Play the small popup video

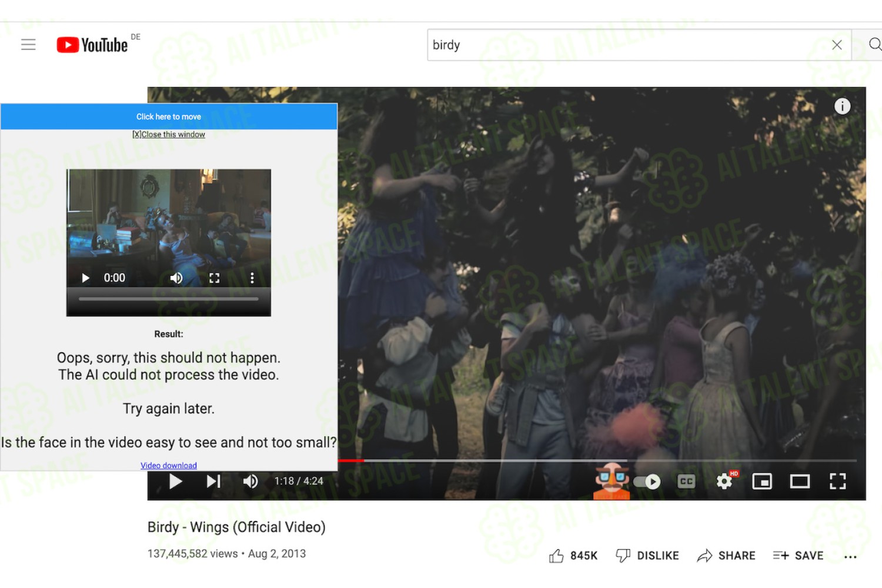coord(86,278)
